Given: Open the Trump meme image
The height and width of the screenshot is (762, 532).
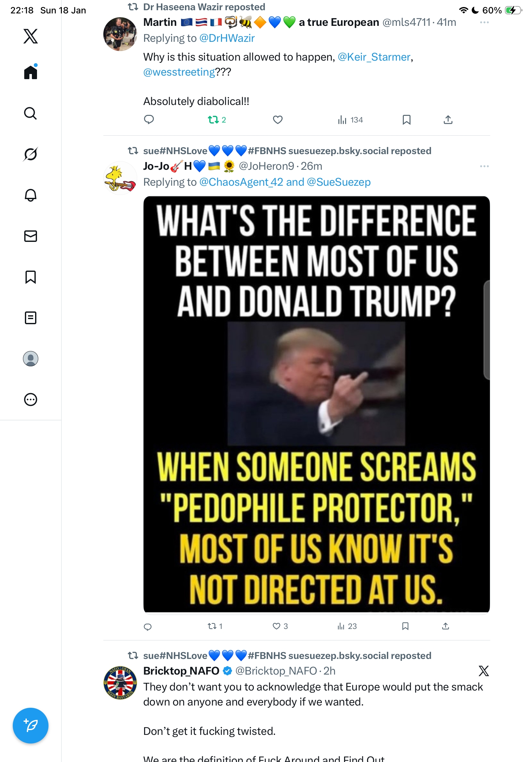Looking at the screenshot, I should (x=316, y=404).
